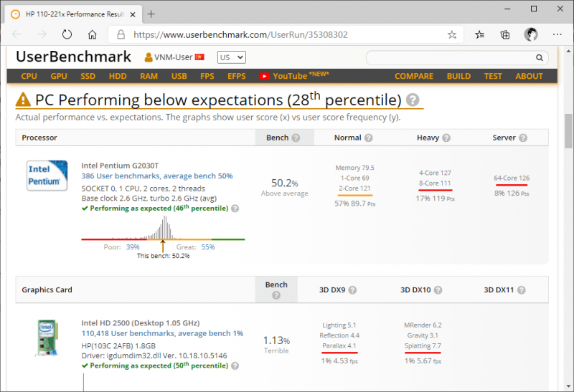Open the browser Collections icon

[505, 34]
